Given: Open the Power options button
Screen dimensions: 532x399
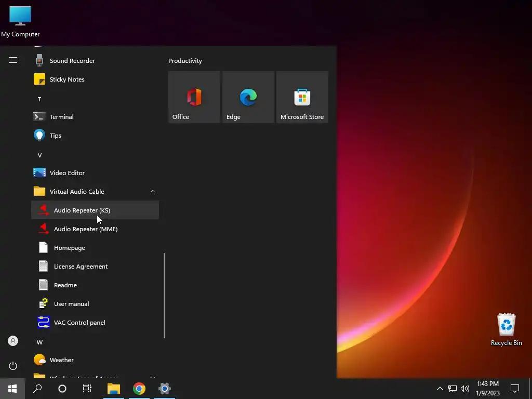Looking at the screenshot, I should (13, 366).
